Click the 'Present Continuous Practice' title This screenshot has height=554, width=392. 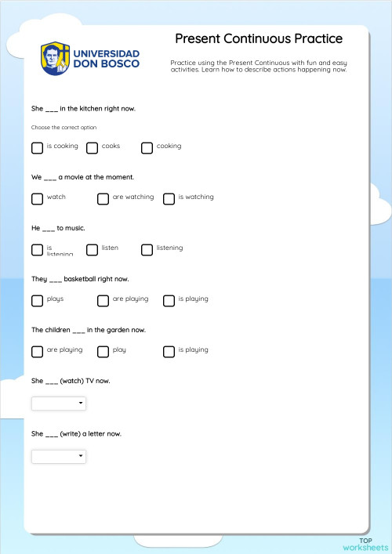tap(259, 38)
